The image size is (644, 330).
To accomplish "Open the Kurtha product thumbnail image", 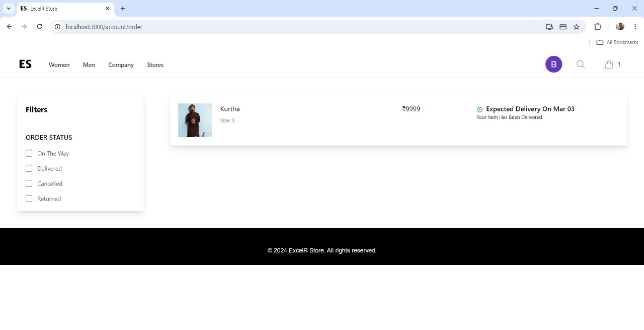I will point(195,120).
